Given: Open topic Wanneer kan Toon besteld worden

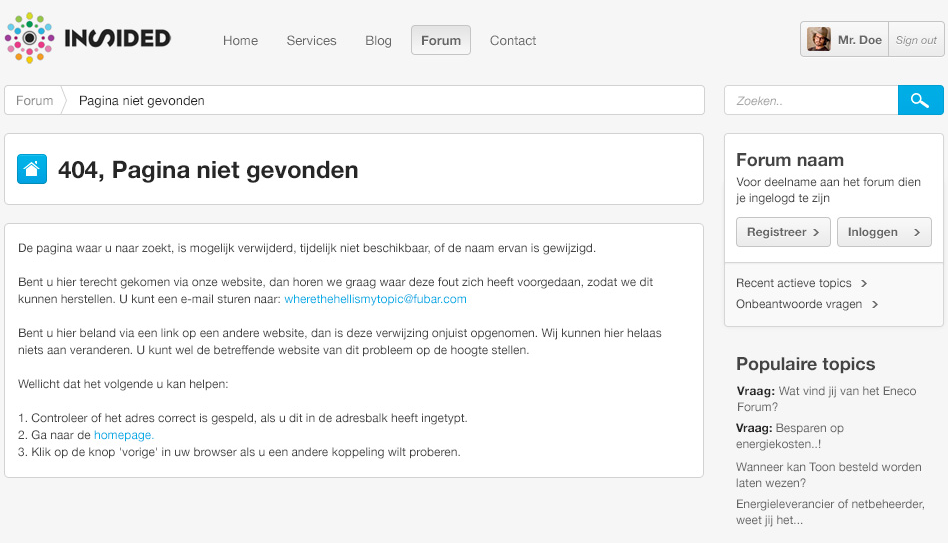Looking at the screenshot, I should [829, 475].
